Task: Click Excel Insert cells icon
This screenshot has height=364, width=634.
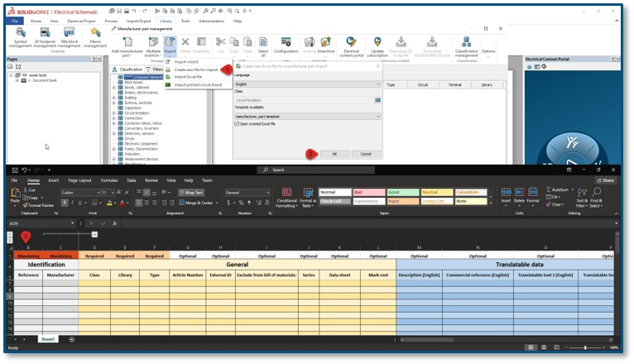Action: click(506, 197)
